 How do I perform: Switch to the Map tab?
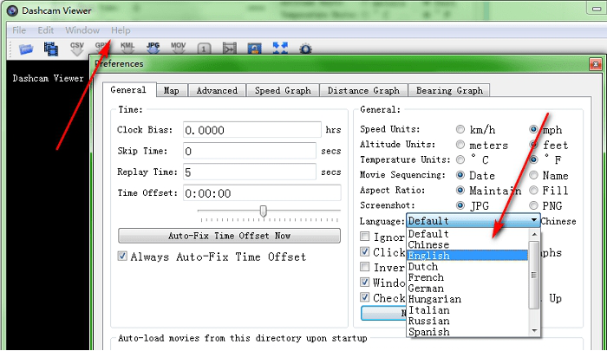tap(172, 90)
